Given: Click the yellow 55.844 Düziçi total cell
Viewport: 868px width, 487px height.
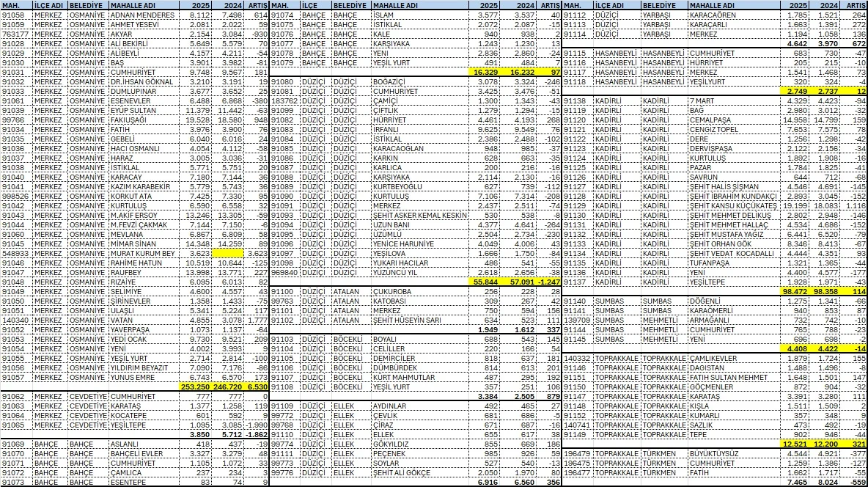Looking at the screenshot, I should [x=486, y=282].
